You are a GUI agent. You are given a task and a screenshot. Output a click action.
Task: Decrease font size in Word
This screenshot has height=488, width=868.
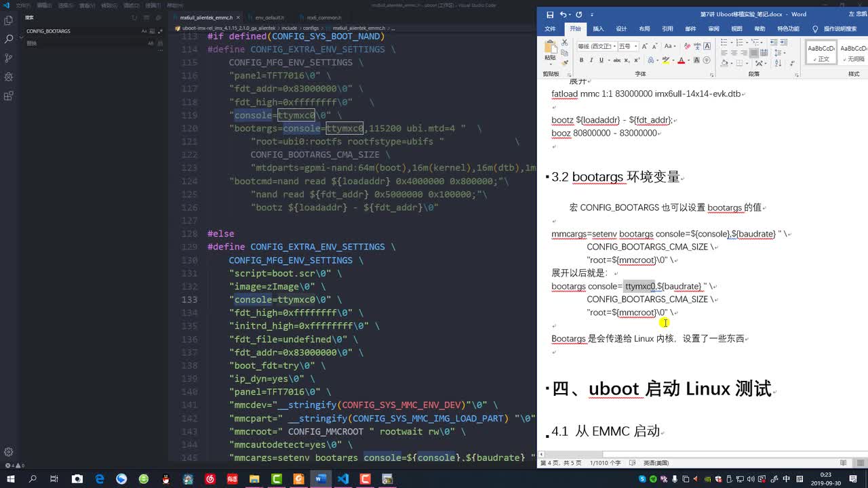tap(654, 46)
